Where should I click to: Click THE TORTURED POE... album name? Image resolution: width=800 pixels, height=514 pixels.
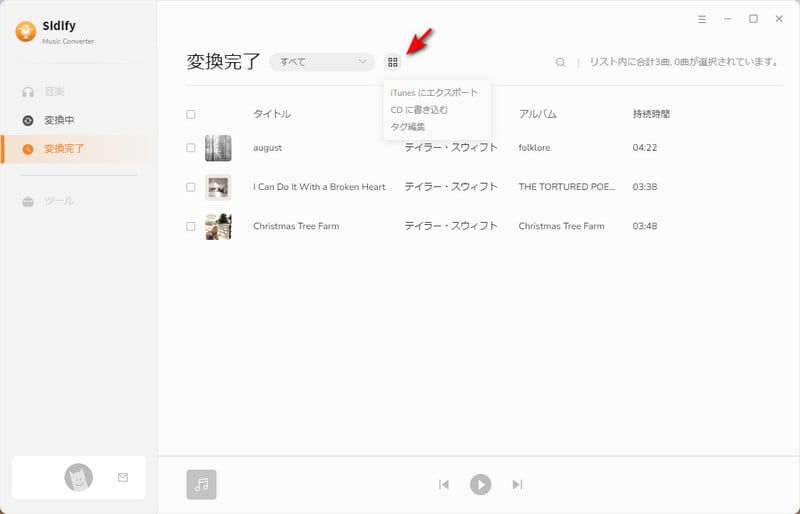tap(567, 187)
